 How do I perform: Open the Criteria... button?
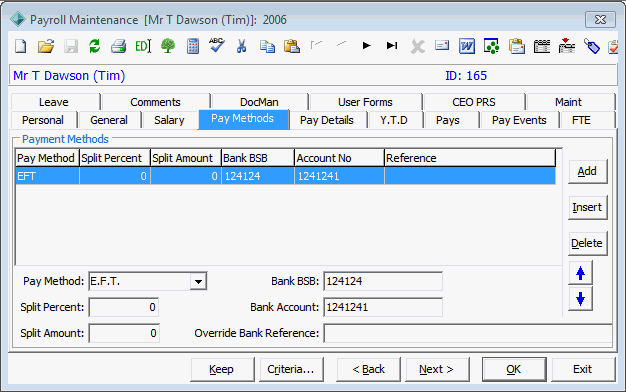coord(291,370)
